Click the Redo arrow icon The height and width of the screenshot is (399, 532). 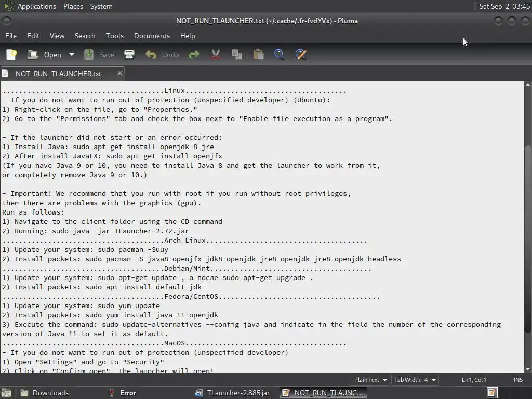194,55
